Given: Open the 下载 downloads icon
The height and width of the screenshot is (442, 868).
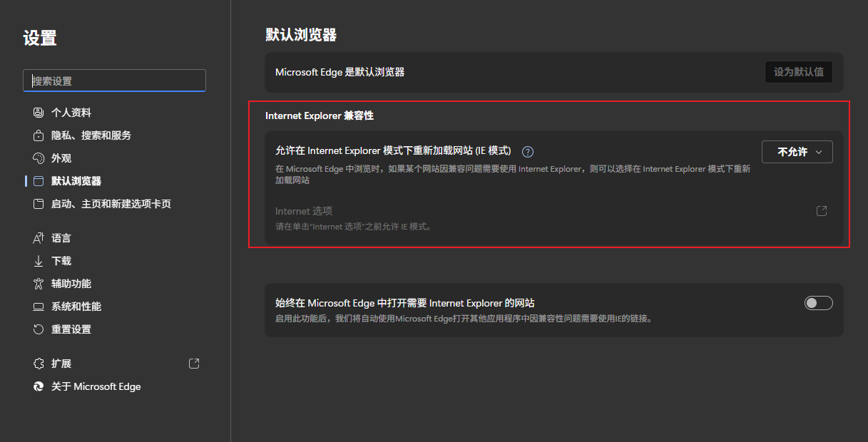Looking at the screenshot, I should click(38, 260).
